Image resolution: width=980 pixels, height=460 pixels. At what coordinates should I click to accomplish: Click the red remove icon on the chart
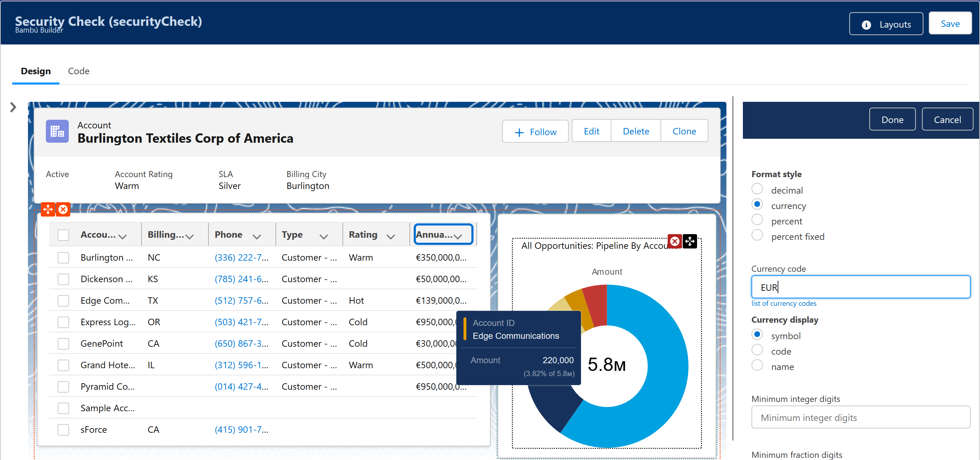[674, 241]
